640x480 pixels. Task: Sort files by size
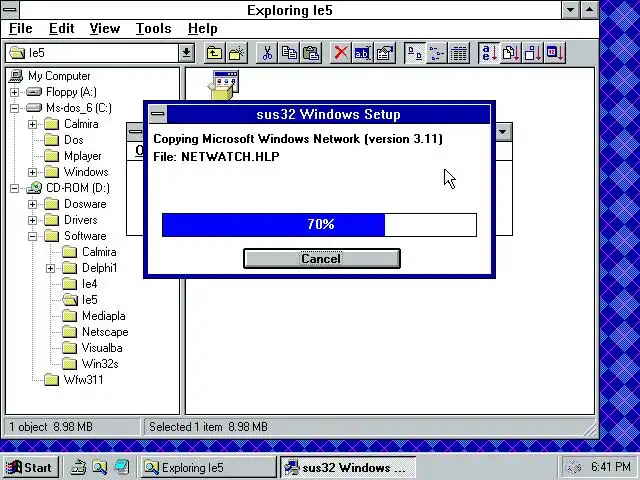(x=533, y=53)
